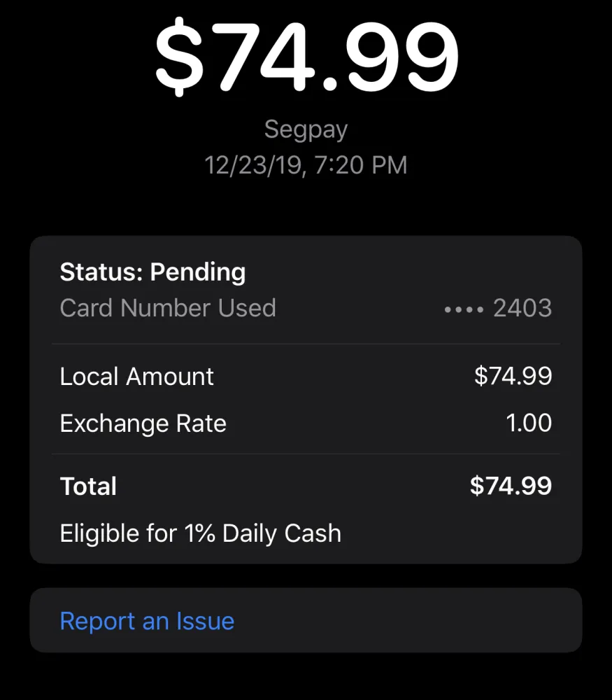This screenshot has height=700, width=612.
Task: Click the 1% figure in Daily Cash line
Action: click(x=200, y=533)
